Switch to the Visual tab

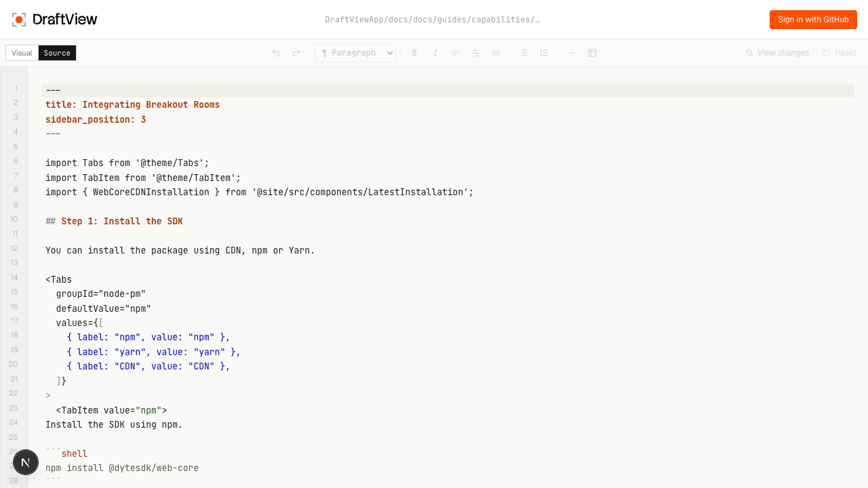(x=22, y=53)
